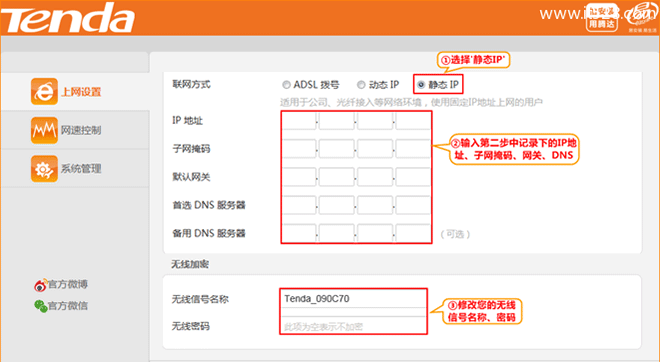The width and height of the screenshot is (660, 362).
Task: Click the 首选 DNS 服务器 label
Action: tap(209, 205)
